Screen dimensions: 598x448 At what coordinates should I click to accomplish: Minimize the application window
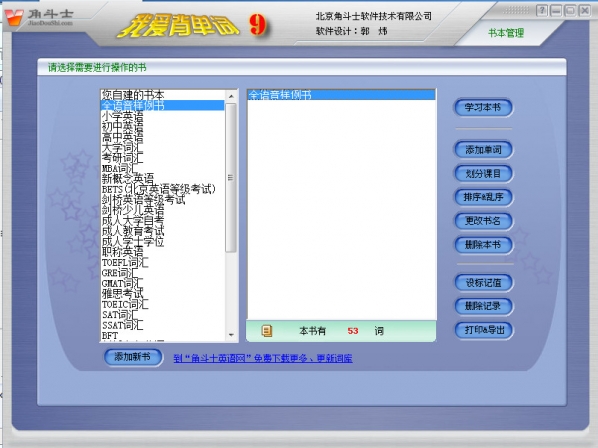point(556,11)
